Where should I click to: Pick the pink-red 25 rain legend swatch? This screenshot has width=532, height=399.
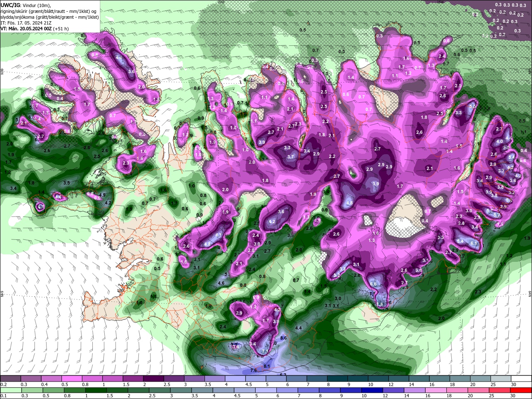[501, 390]
